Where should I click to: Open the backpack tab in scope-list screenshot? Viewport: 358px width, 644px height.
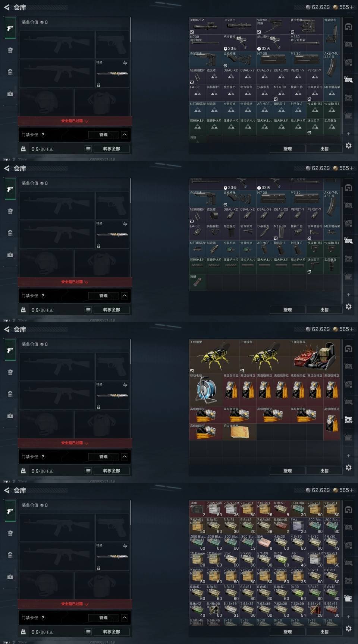[x=10, y=72]
